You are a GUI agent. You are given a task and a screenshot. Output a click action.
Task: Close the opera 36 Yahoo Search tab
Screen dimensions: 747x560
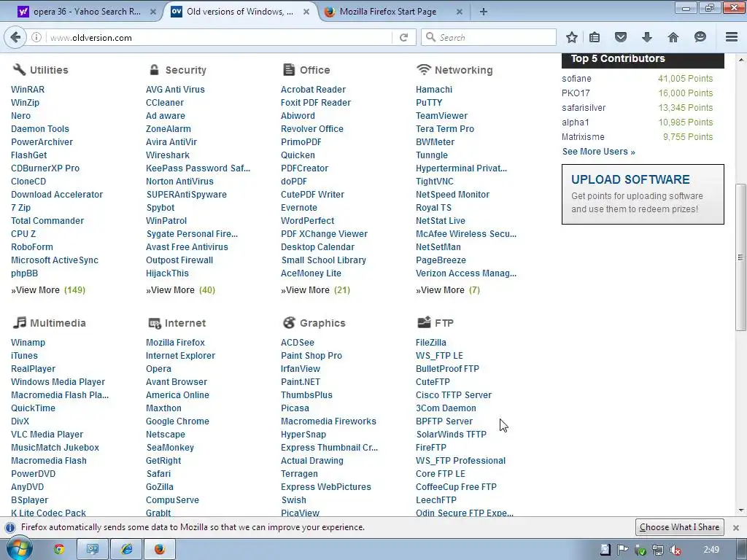pos(153,12)
